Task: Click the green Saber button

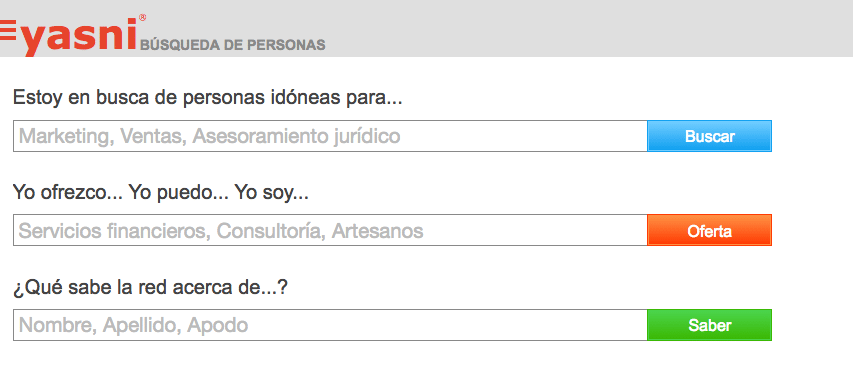Action: (709, 325)
